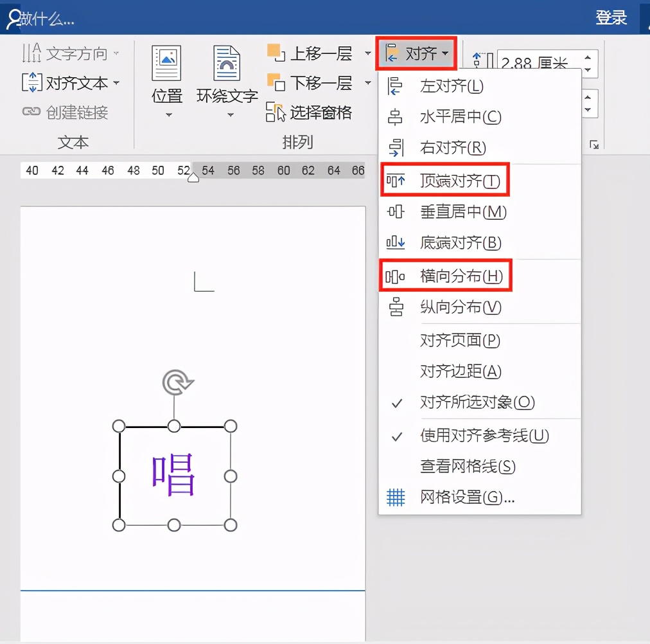Viewport: 650px width, 644px height.
Task: Expand the Send Backward dropdown arrow
Action: (367, 82)
